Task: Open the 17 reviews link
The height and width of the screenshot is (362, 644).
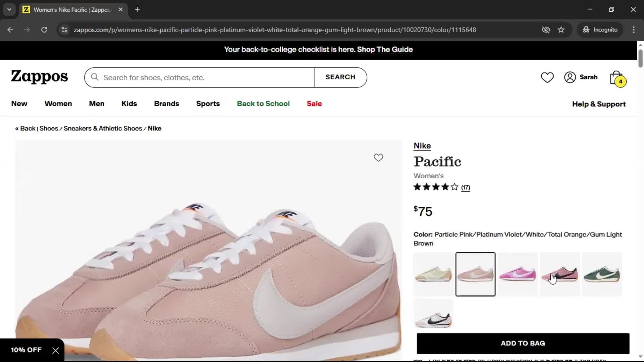Action: coord(466,187)
